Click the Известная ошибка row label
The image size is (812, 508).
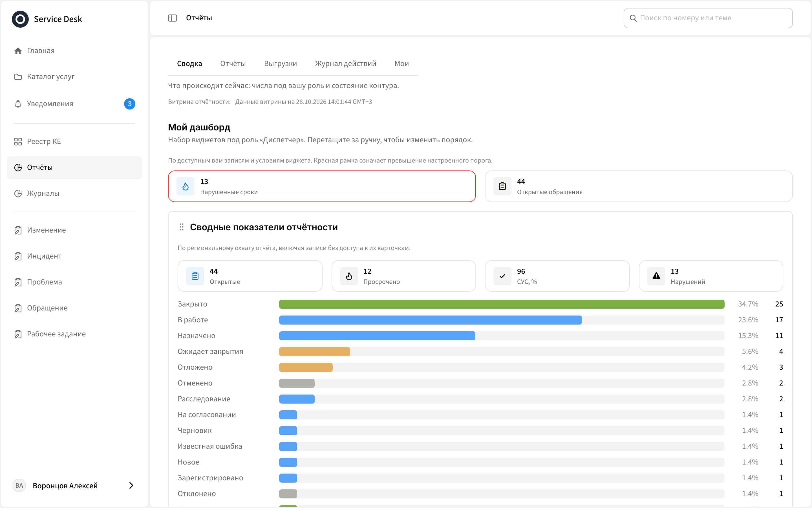tap(210, 446)
